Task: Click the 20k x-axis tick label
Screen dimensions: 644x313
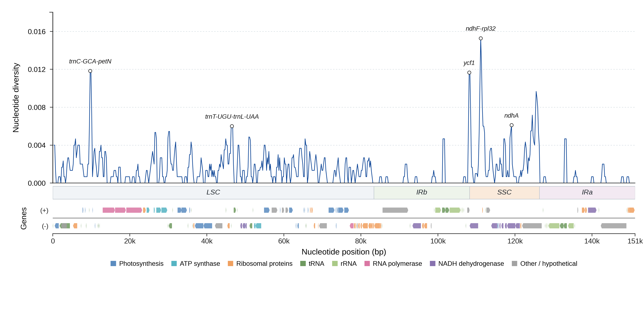Action: click(x=130, y=241)
